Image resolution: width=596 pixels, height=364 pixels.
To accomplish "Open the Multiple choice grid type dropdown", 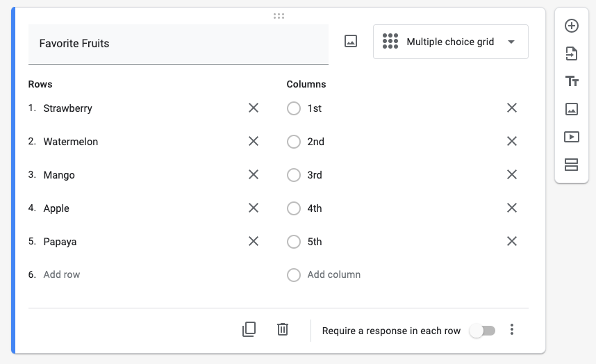I will coord(450,42).
